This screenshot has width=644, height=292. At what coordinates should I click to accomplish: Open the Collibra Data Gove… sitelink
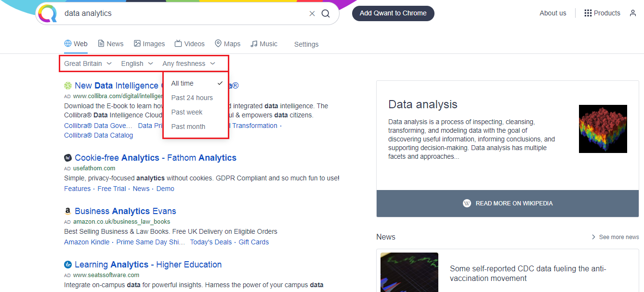click(x=98, y=126)
